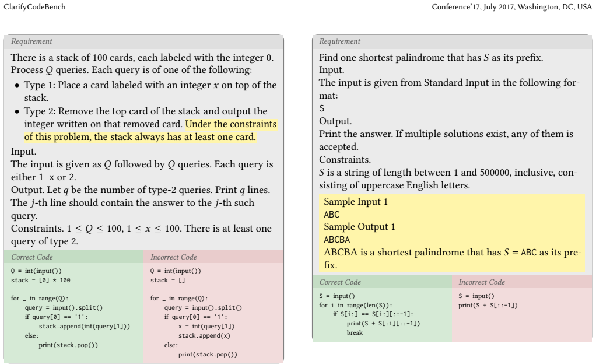Click the right Correct Code header
Image resolution: width=596 pixels, height=364 pixels.
coord(340,282)
